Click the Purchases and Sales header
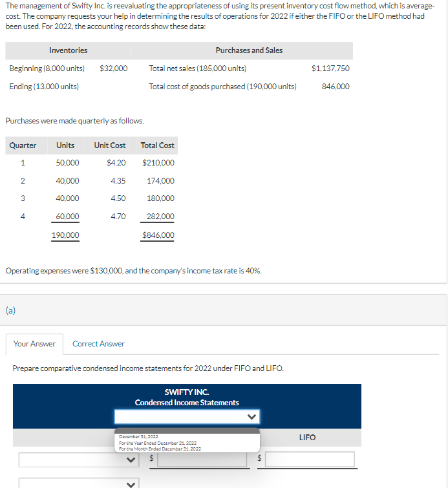This screenshot has height=488, width=448. point(249,50)
